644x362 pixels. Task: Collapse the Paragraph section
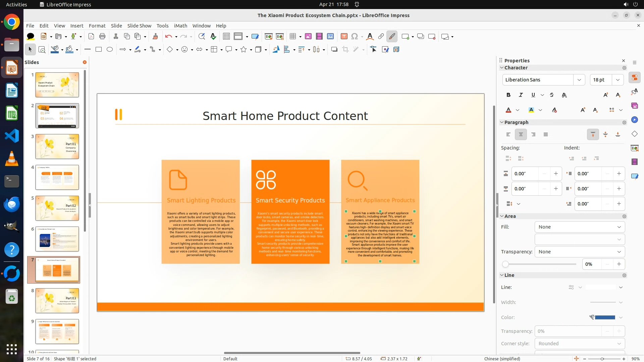[x=502, y=122]
